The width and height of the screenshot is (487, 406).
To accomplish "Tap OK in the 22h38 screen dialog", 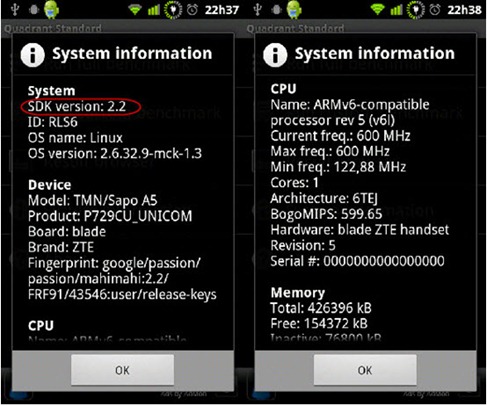I will point(365,370).
